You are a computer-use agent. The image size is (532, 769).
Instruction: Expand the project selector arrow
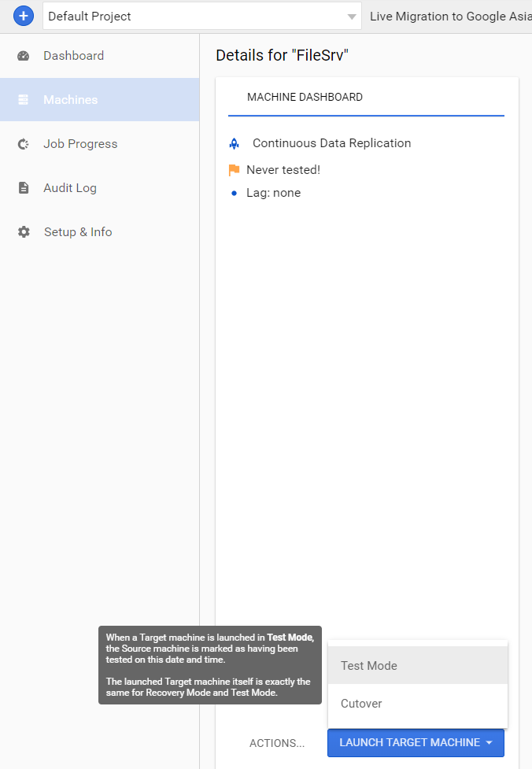352,17
